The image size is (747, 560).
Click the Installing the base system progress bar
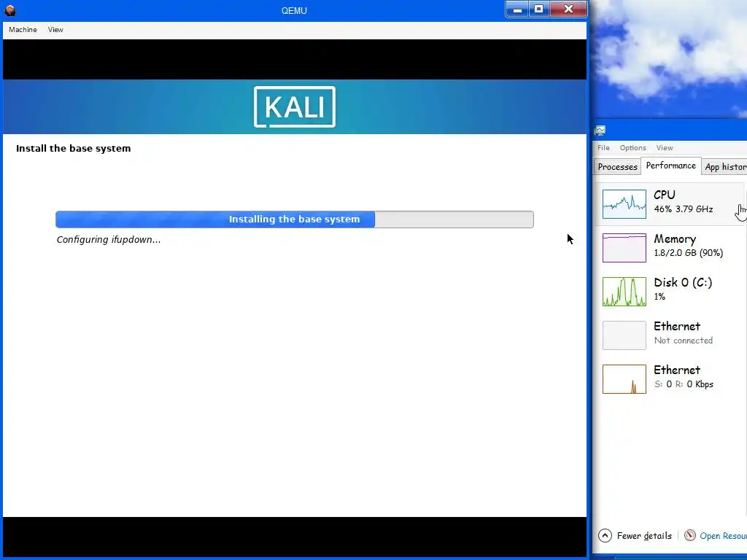click(x=295, y=219)
